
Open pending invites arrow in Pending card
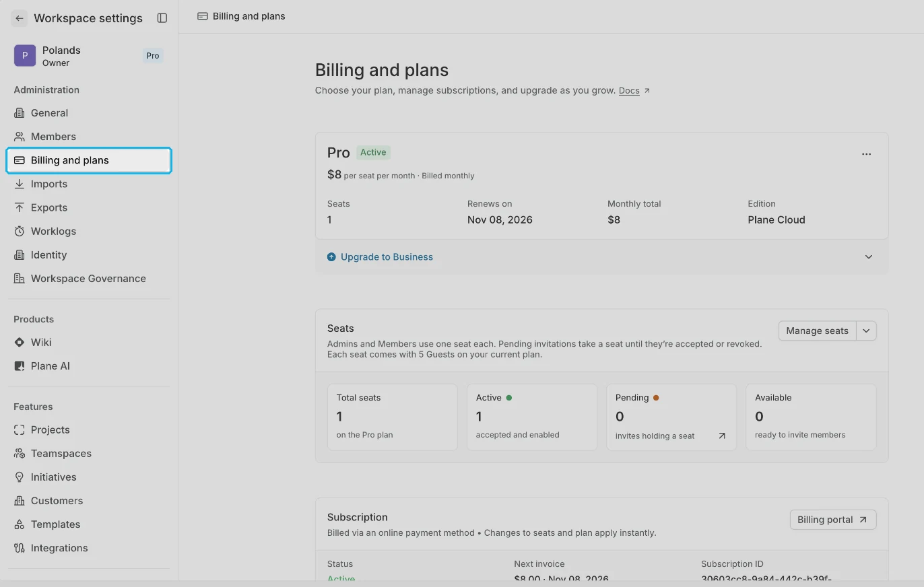pos(722,436)
